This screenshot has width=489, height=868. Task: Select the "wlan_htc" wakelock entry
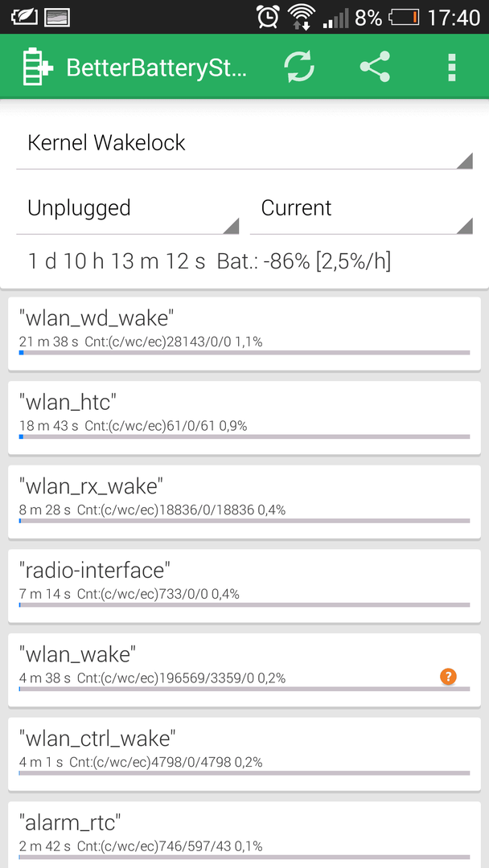tap(244, 417)
